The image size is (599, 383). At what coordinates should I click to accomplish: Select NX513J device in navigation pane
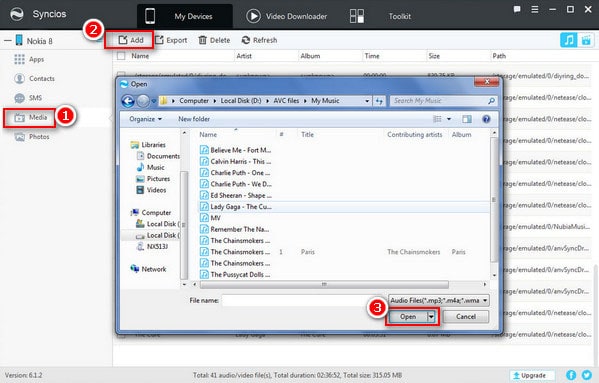click(x=152, y=247)
